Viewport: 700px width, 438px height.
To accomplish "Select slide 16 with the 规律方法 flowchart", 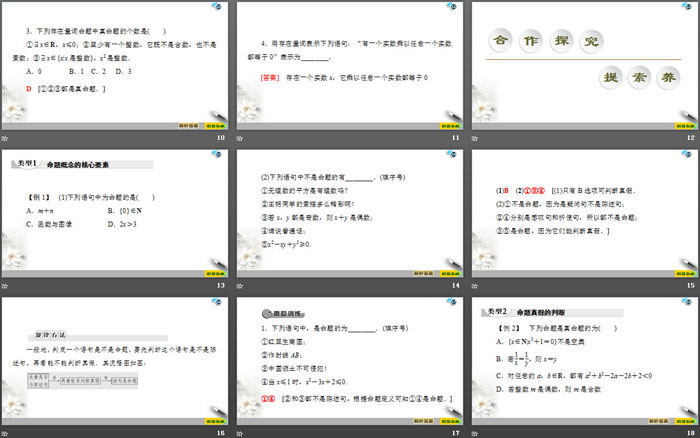I will [x=116, y=360].
